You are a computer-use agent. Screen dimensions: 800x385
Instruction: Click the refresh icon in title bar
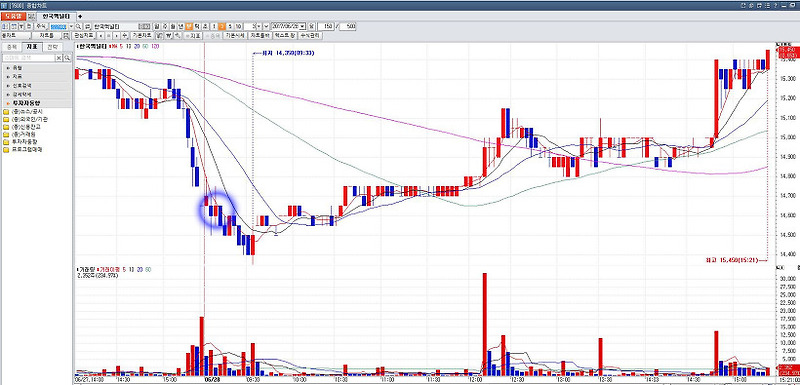[743, 5]
